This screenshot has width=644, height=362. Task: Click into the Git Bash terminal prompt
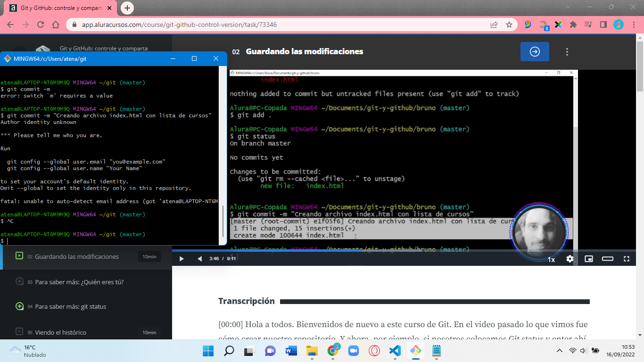tap(8, 241)
